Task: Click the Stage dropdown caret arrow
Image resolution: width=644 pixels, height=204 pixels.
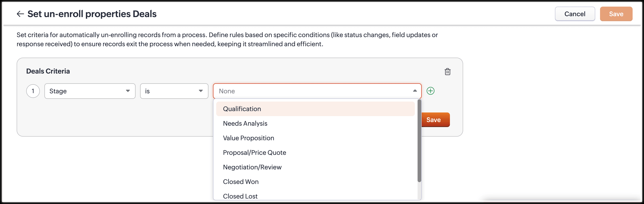Action: 128,91
